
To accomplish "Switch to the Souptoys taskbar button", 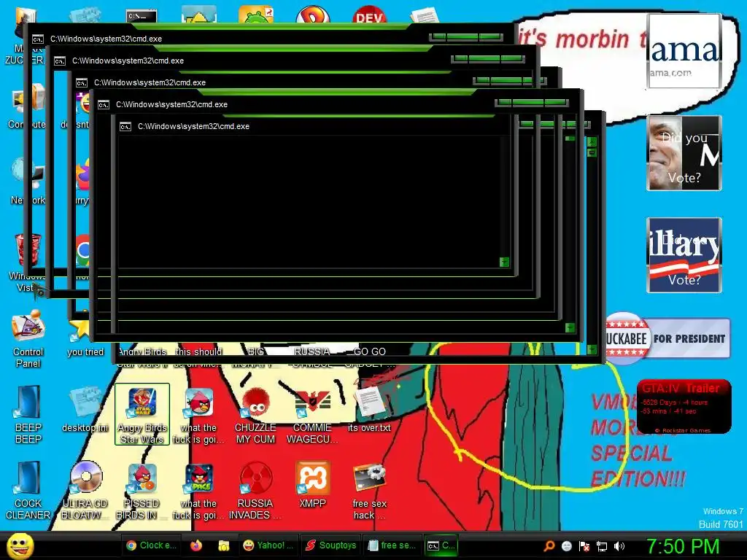I will click(x=332, y=545).
